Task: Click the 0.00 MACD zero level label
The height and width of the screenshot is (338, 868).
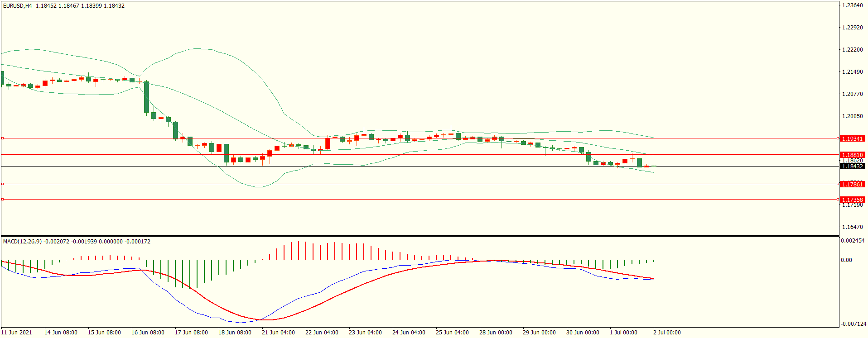Action: click(846, 260)
